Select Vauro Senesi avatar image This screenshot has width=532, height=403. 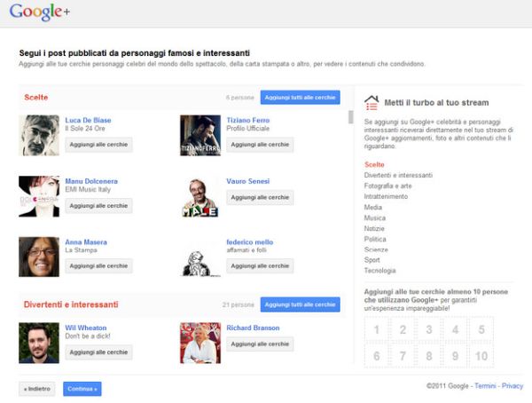click(x=200, y=196)
